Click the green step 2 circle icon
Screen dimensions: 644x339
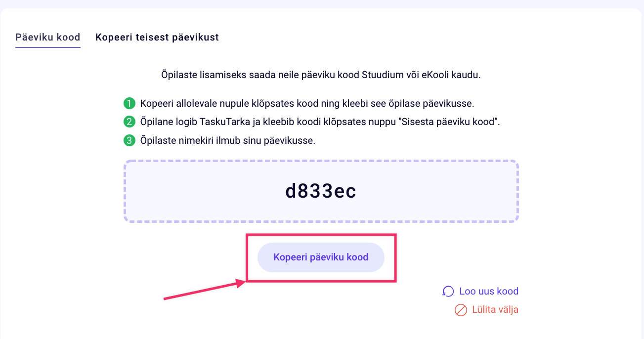coord(129,122)
